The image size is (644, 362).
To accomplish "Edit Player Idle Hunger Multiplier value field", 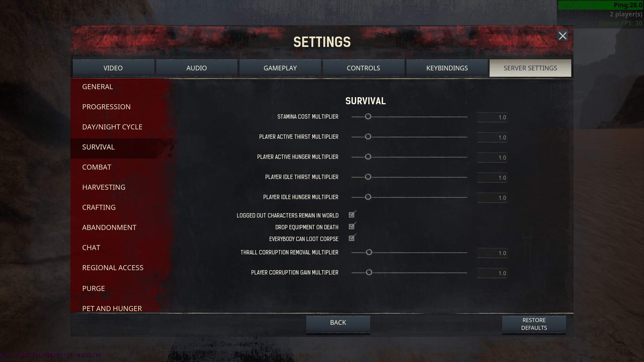I will click(492, 198).
